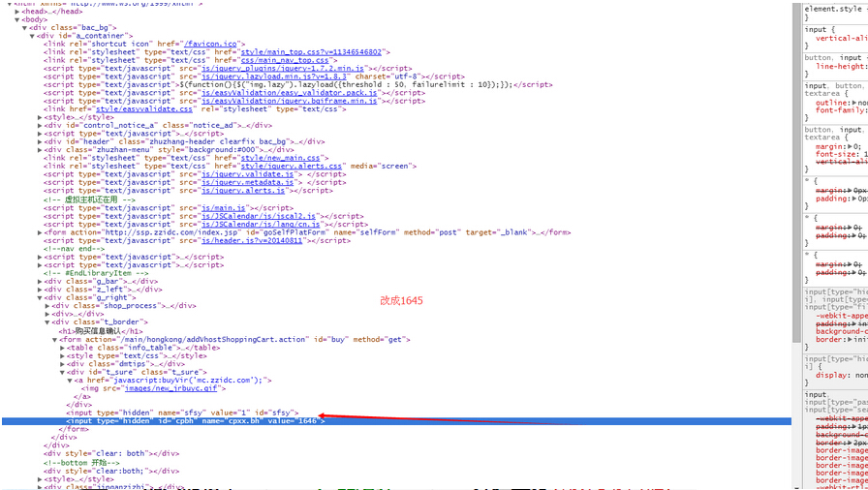Collapse the div id a_container node
The image size is (868, 490).
tap(32, 36)
